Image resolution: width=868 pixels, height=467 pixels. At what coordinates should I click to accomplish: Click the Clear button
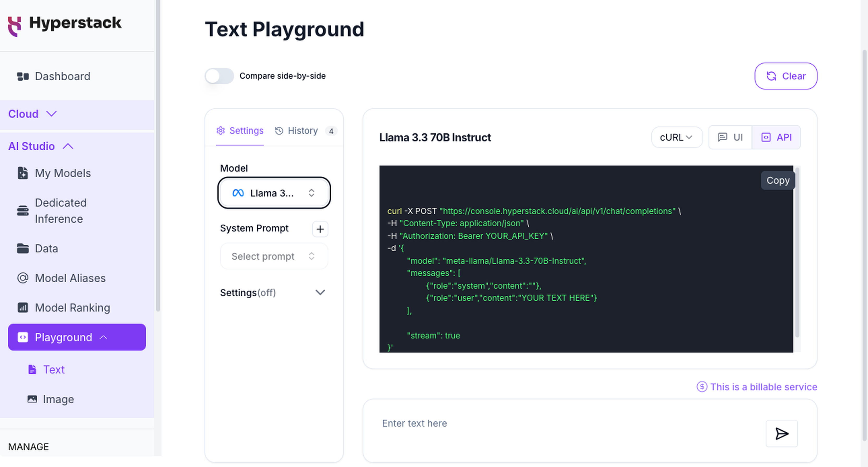coord(786,76)
